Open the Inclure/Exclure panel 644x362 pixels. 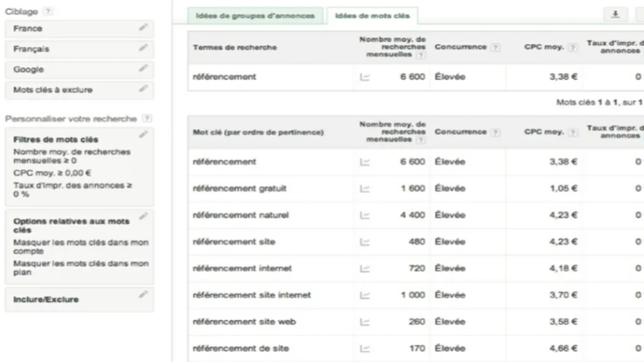click(x=79, y=300)
